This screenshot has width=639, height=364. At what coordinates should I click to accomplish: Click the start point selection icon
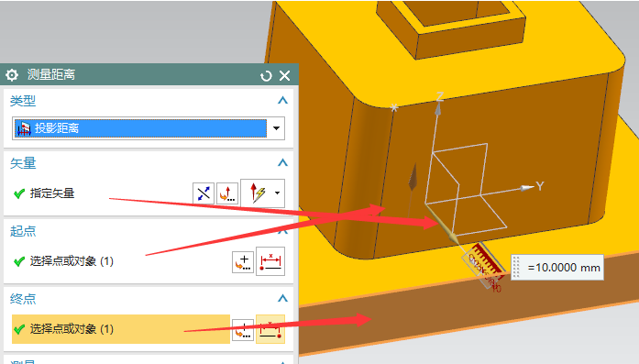tap(270, 261)
